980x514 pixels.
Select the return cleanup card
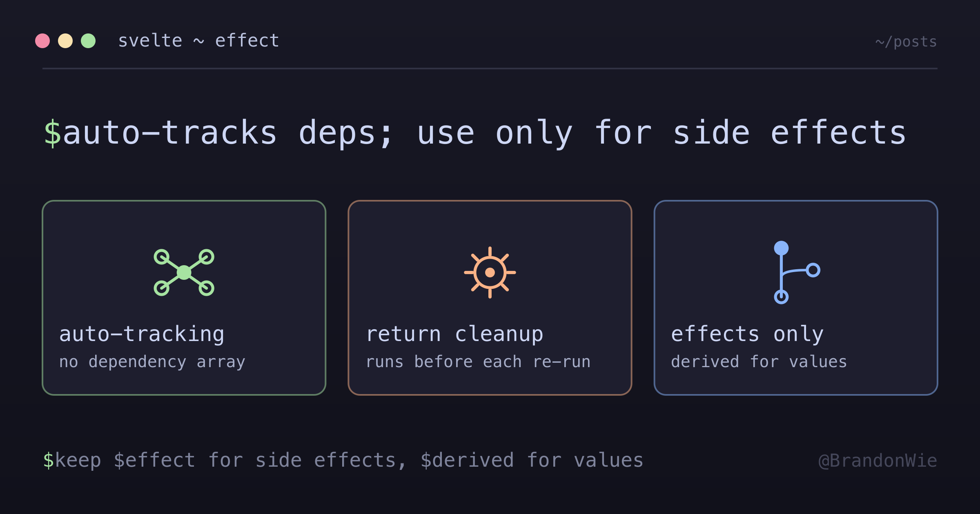pos(490,298)
